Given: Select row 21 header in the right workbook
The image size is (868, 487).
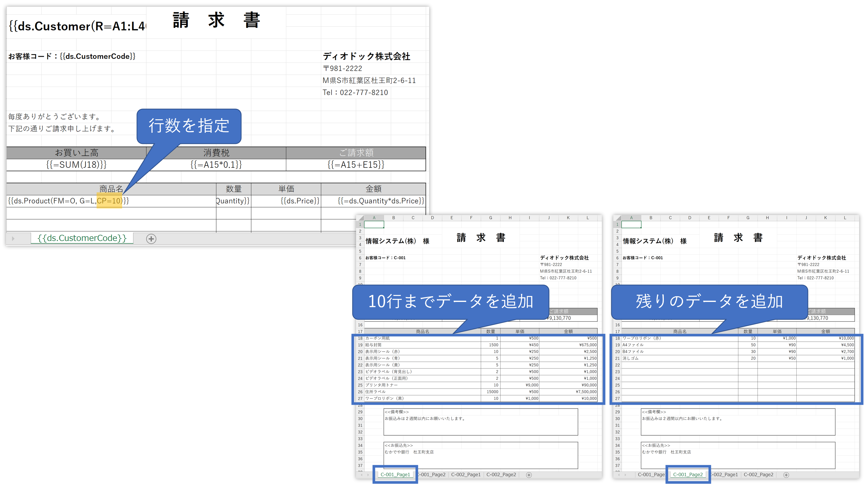Looking at the screenshot, I should coord(617,358).
